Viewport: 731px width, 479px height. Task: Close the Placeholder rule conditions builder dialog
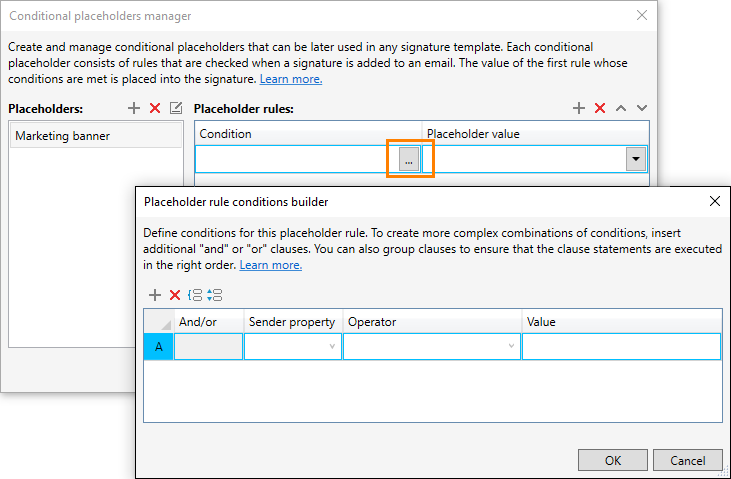715,201
